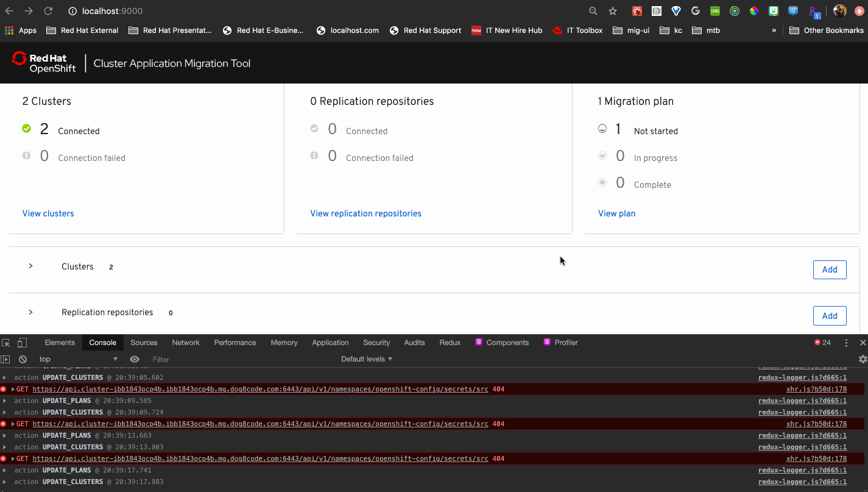Toggle the bookmark star for this page
The image size is (868, 492).
[x=612, y=11]
